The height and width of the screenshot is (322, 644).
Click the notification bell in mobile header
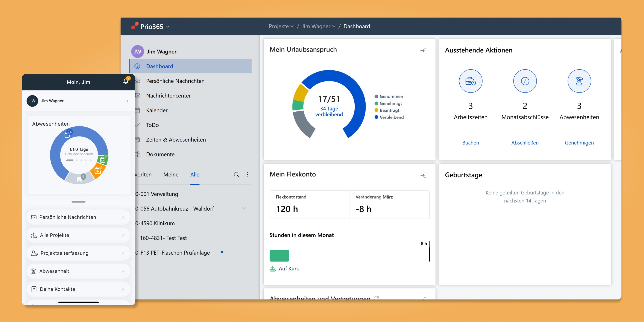(126, 81)
